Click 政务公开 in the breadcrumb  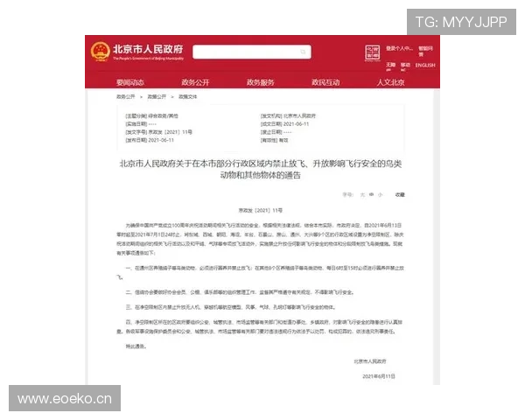tap(125, 97)
